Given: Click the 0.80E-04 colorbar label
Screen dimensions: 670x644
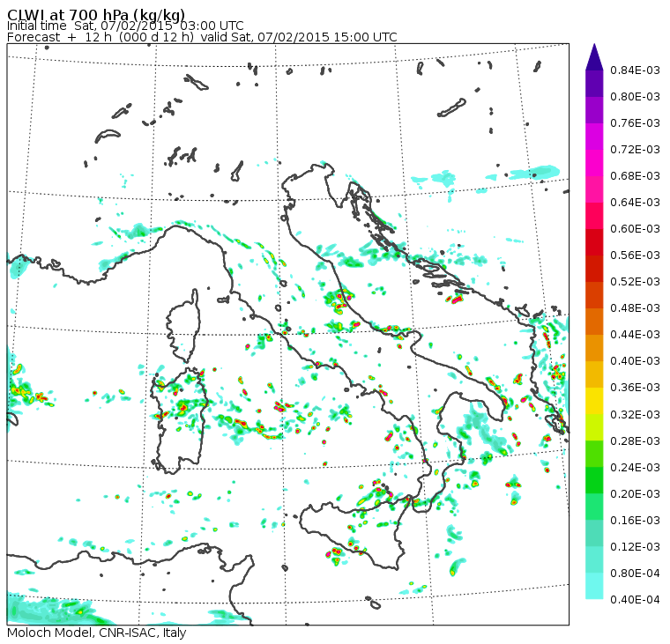Looking at the screenshot, I should coord(635,574).
